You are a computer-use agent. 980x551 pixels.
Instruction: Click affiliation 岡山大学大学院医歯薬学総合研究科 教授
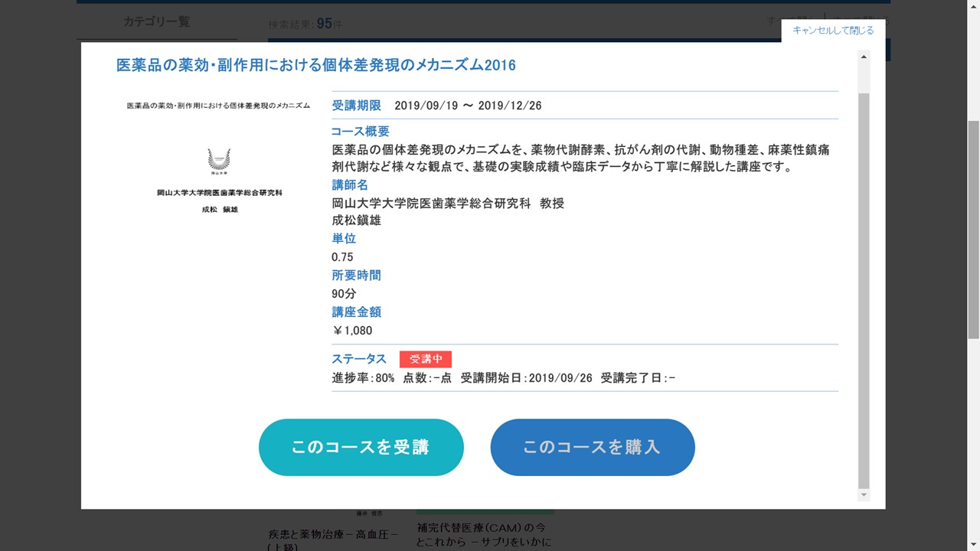coord(448,203)
